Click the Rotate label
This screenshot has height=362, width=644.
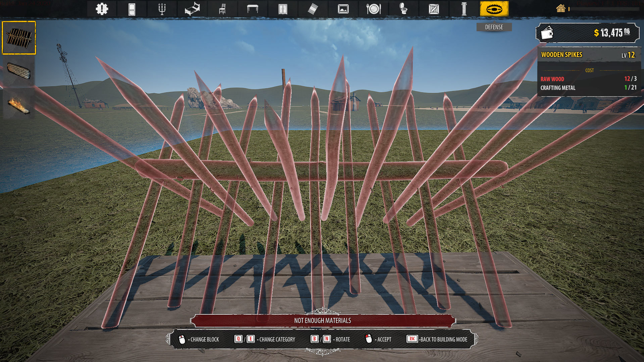tap(343, 340)
